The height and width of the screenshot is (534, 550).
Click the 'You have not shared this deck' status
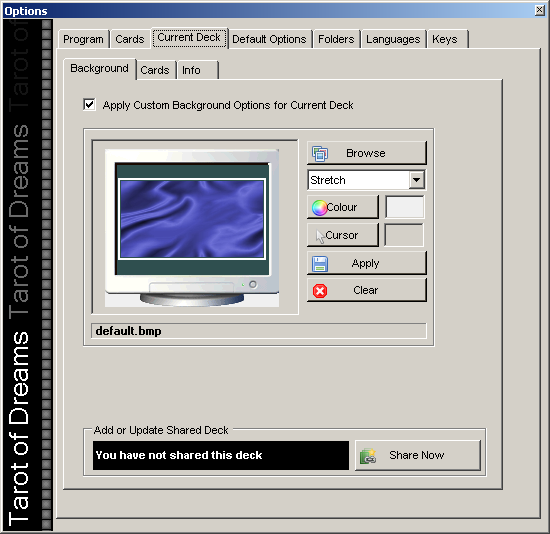(x=221, y=455)
